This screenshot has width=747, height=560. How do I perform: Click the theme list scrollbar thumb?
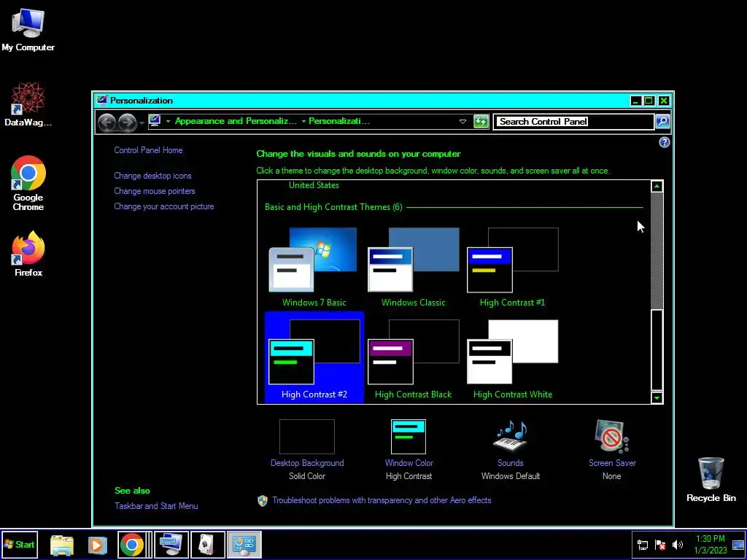(x=657, y=349)
